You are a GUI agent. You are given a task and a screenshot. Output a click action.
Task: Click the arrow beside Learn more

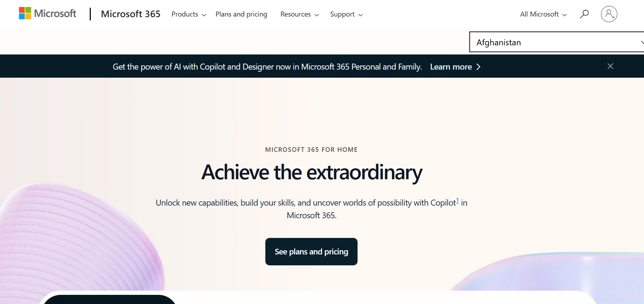(478, 67)
